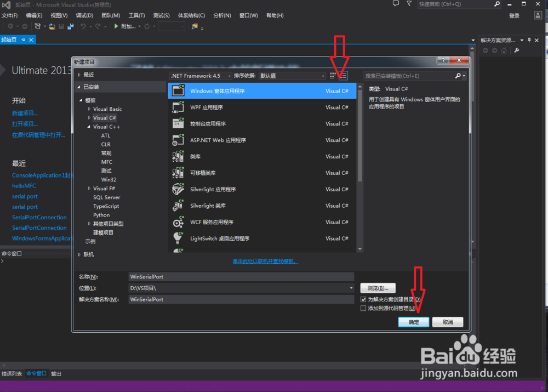Select the 类库 template icon
The image size is (548, 392).
pyautogui.click(x=178, y=156)
